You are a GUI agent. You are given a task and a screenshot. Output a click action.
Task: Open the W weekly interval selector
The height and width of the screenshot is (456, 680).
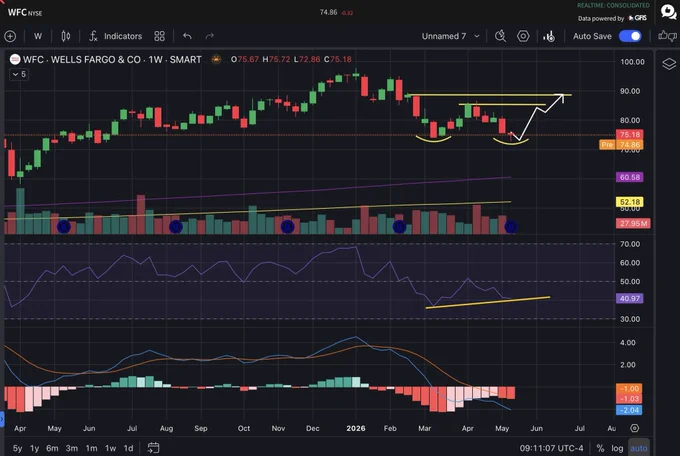click(38, 36)
